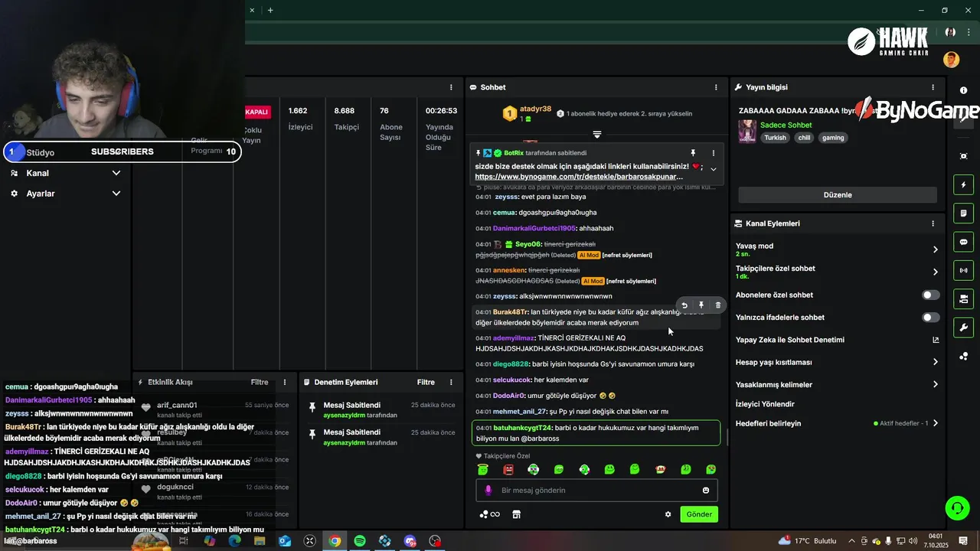Pin Burak48Tr's hovered chat message
The image size is (980, 551).
[701, 305]
